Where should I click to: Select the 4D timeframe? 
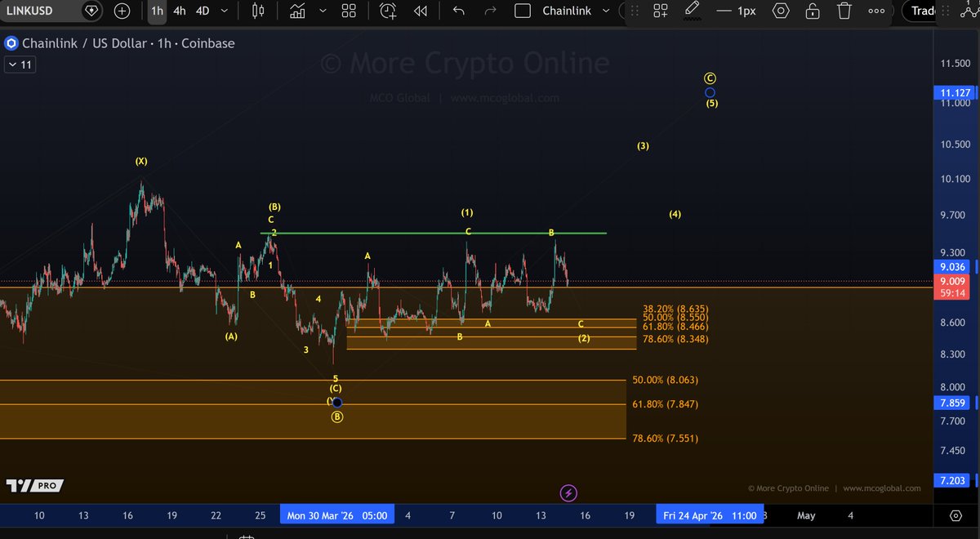pos(203,11)
